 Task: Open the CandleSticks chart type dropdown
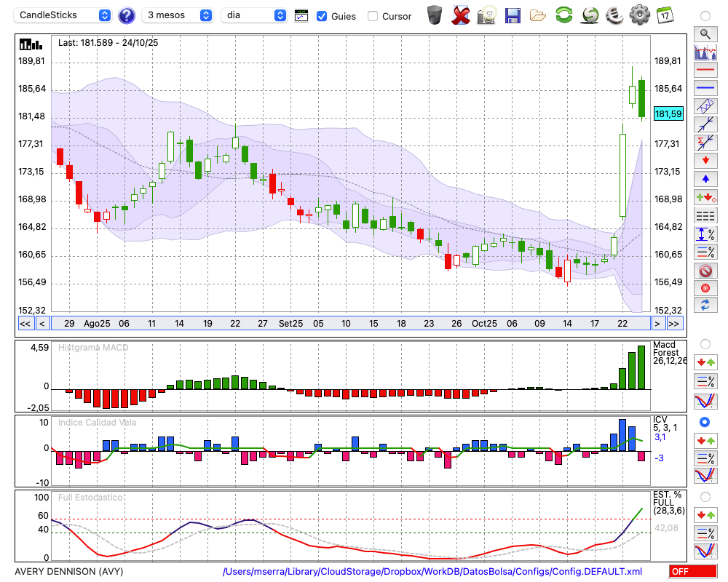(64, 15)
